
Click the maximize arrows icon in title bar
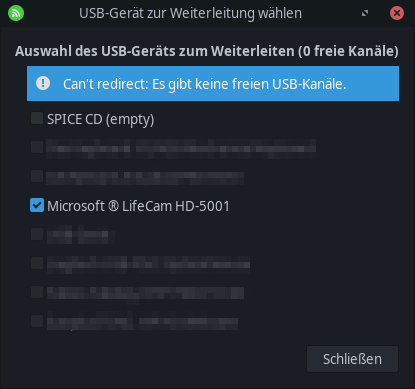click(x=365, y=13)
